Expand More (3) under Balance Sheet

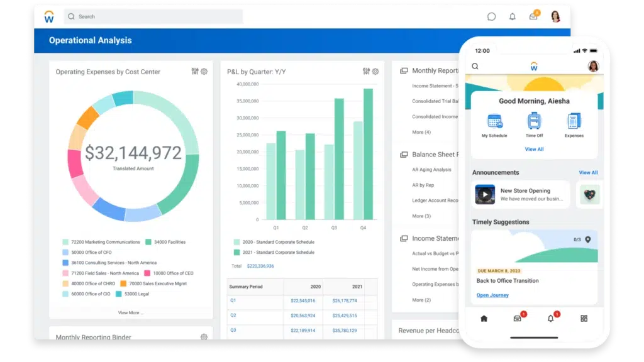[421, 216]
